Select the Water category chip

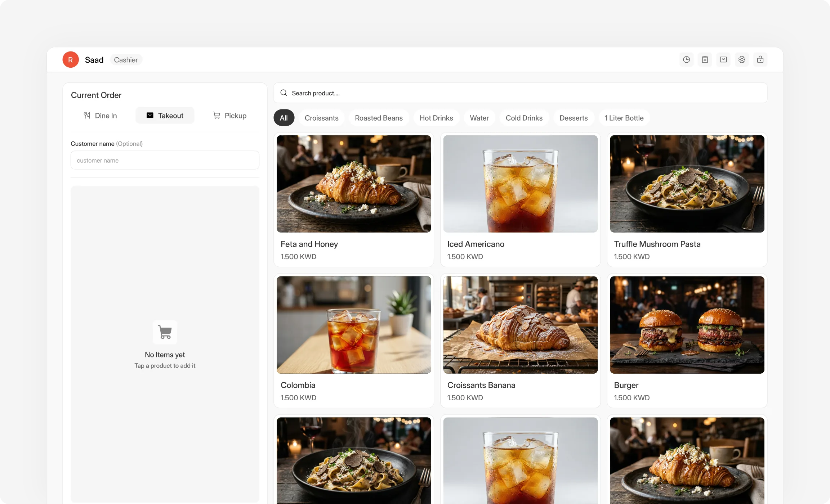pos(479,118)
